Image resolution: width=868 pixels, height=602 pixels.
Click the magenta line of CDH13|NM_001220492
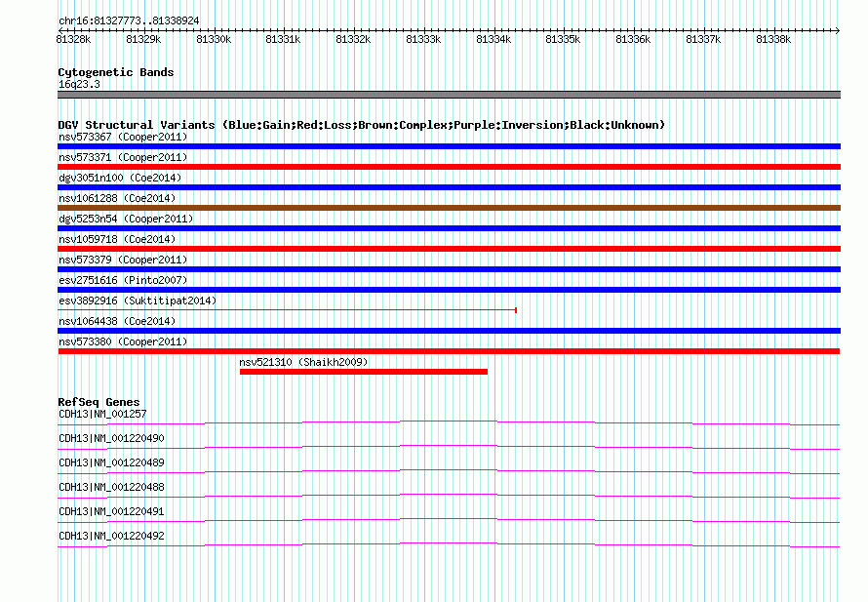click(449, 545)
